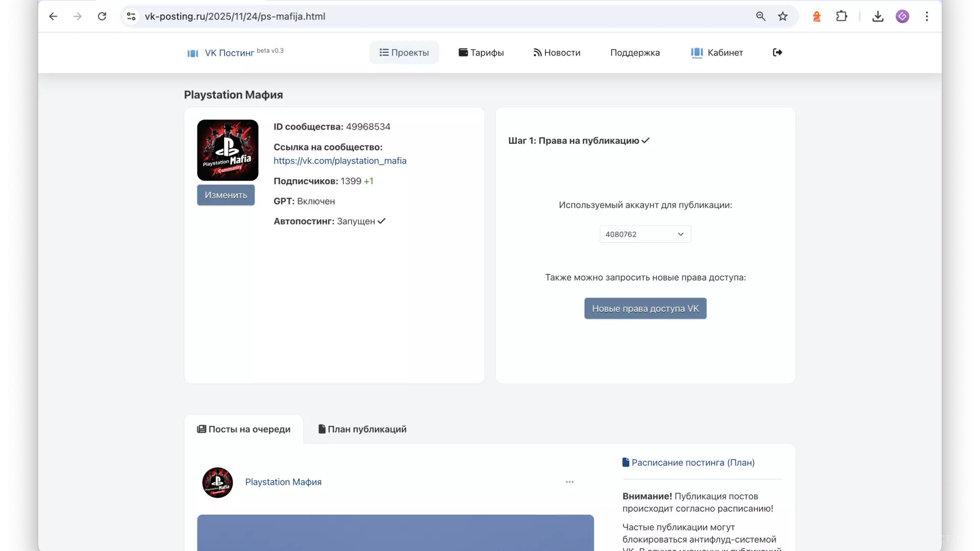980x551 pixels.
Task: Open the zoom magnifier in address bar
Action: pyautogui.click(x=761, y=16)
